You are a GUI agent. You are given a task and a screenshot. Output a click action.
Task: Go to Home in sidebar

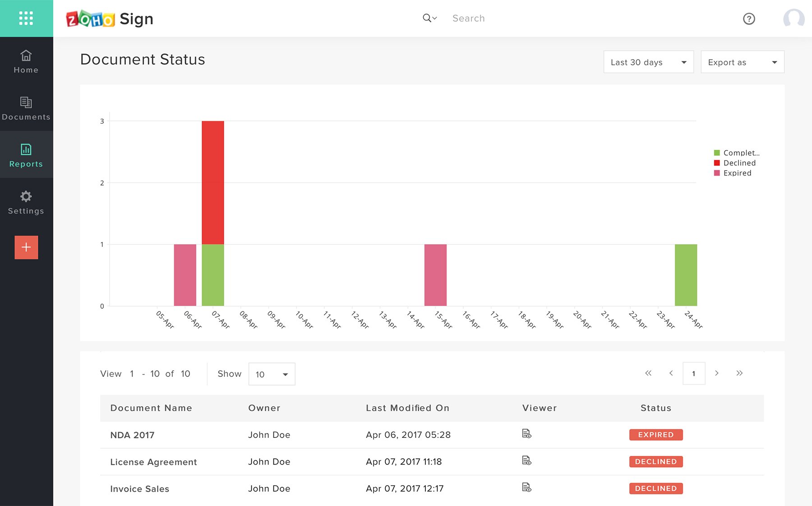click(x=26, y=62)
